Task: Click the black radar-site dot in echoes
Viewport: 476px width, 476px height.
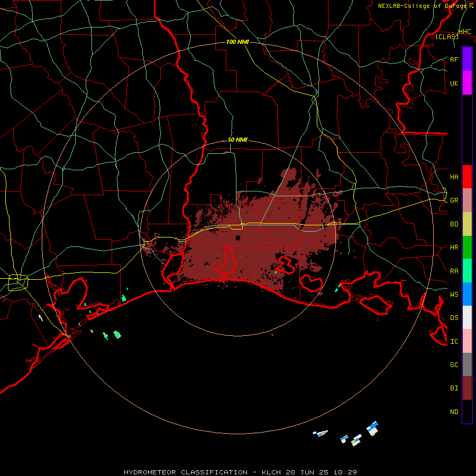Action: [238, 237]
